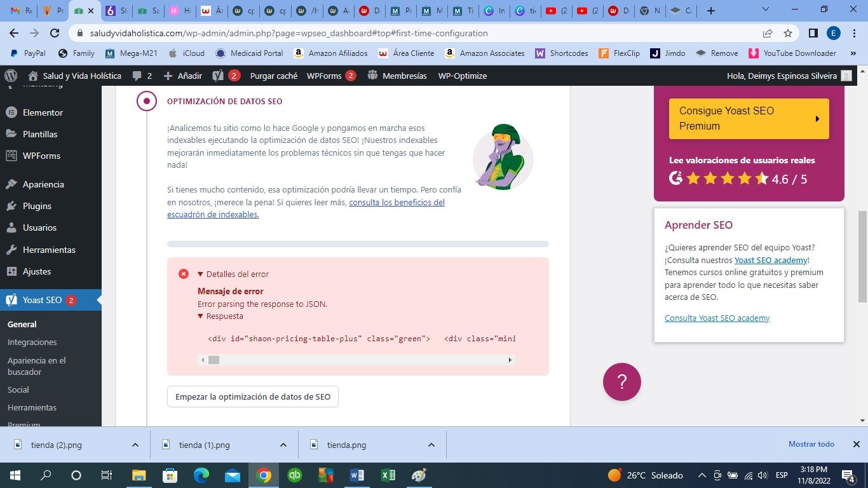Close the downloads bar
This screenshot has height=488, width=868.
[856, 444]
